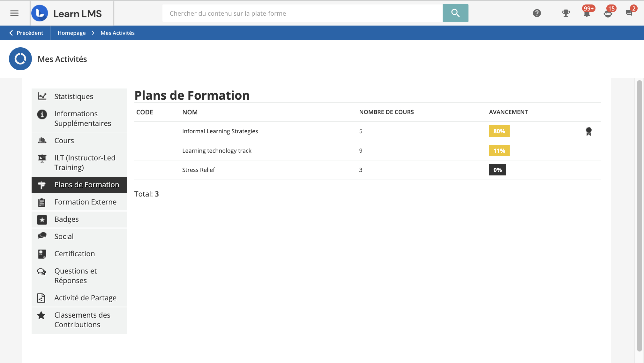The height and width of the screenshot is (363, 644).
Task: Open Classements des Contributions section
Action: coord(79,320)
